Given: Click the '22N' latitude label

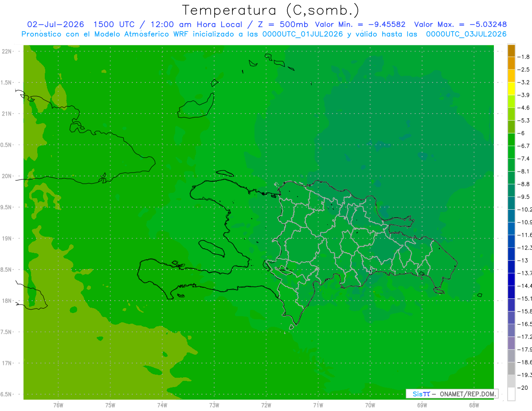Looking at the screenshot, I should pyautogui.click(x=7, y=51).
